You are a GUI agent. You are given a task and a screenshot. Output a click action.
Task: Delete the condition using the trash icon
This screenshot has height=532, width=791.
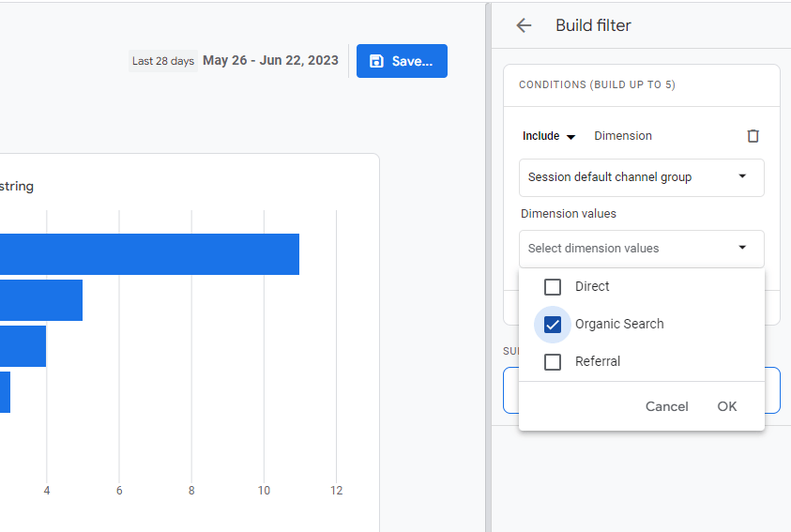pos(753,136)
